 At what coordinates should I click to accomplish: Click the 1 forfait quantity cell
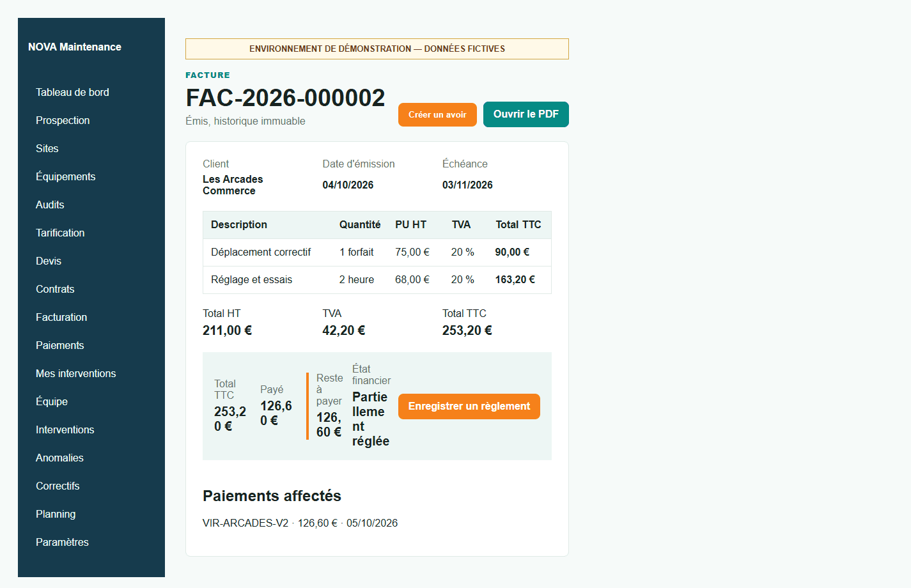(357, 252)
